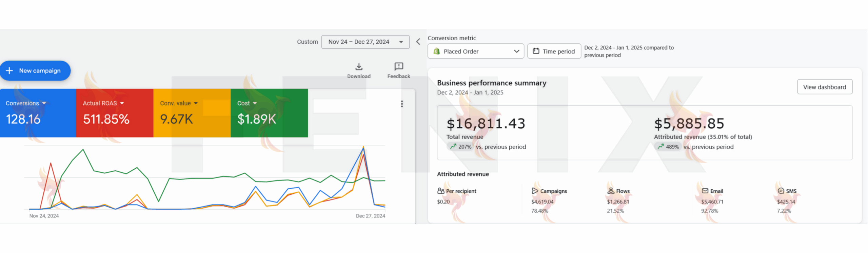Open the three-dot chart options menu
868x253 pixels.
(x=402, y=104)
